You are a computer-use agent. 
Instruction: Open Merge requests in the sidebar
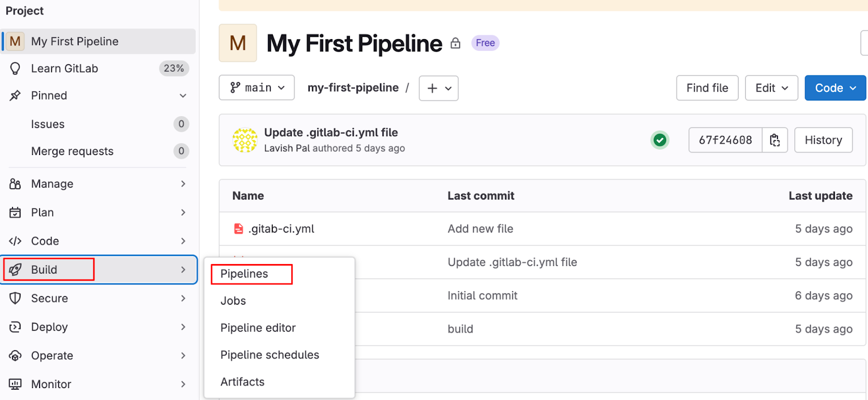(x=72, y=151)
